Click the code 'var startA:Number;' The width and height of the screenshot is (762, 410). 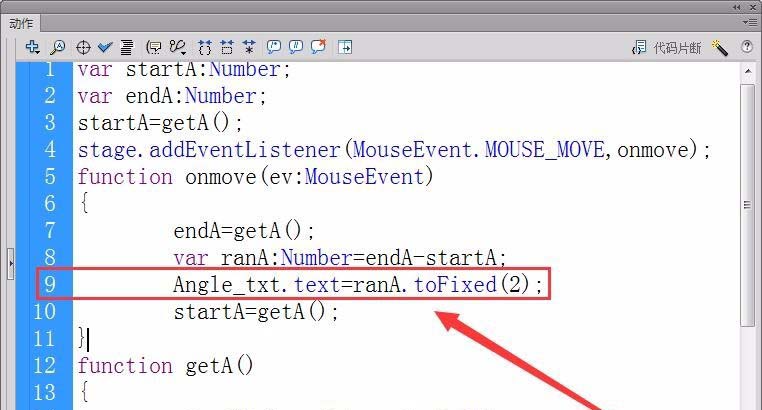pyautogui.click(x=184, y=69)
